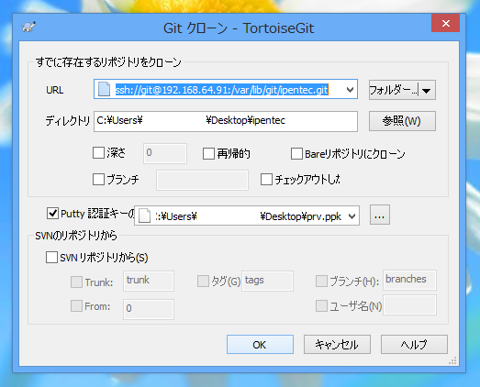Click the 参照(W) browse button

[x=402, y=121]
